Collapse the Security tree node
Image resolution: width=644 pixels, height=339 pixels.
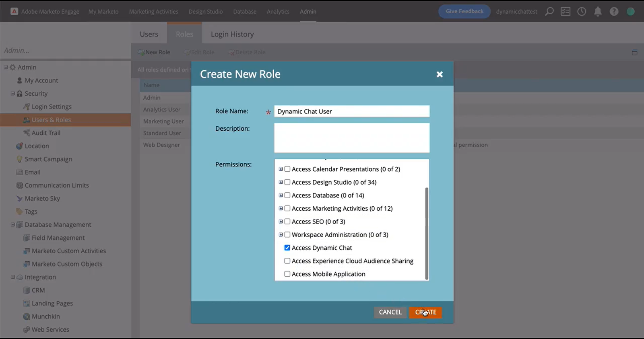tap(13, 93)
